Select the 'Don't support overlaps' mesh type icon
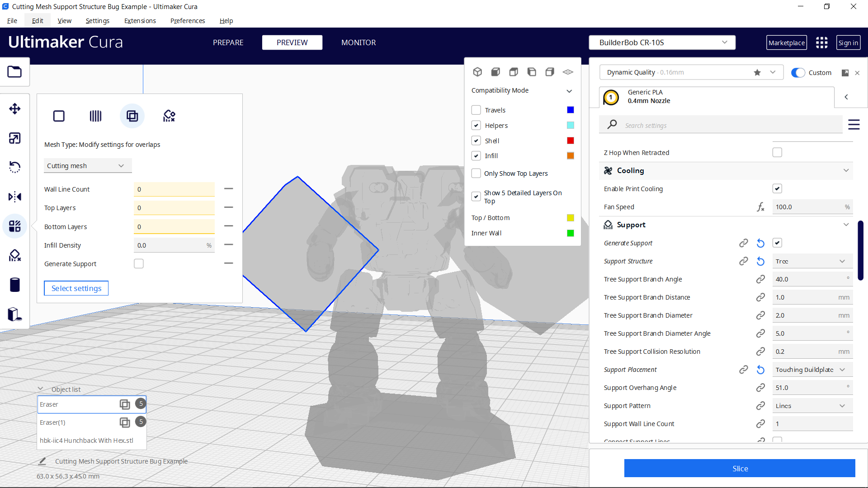The height and width of the screenshot is (488, 868). click(169, 116)
